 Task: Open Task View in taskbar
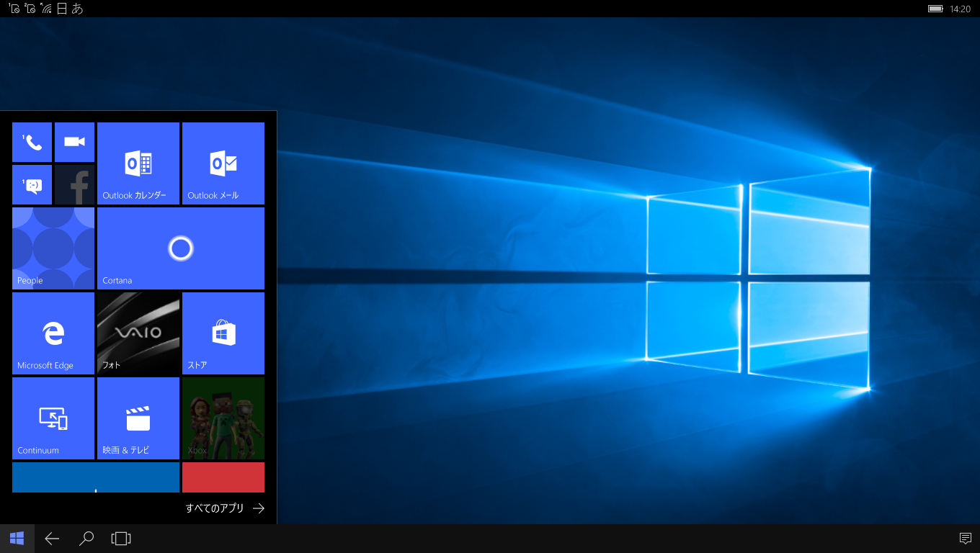click(121, 539)
